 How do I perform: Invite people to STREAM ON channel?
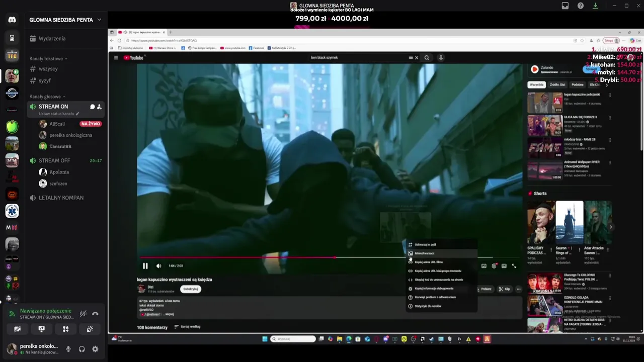pos(99,107)
